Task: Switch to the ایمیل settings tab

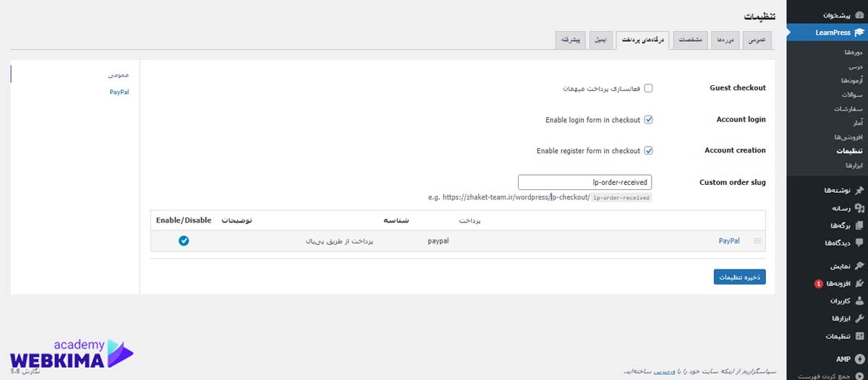Action: [601, 40]
